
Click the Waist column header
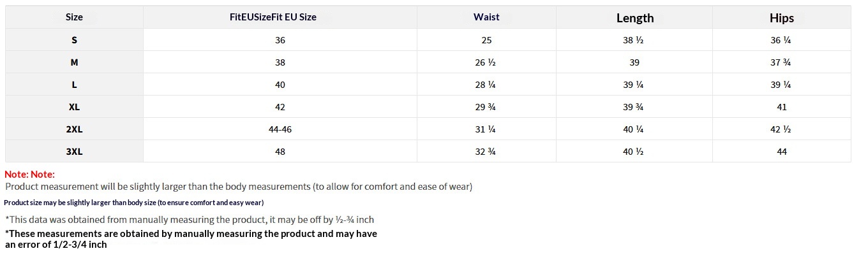[x=486, y=17]
